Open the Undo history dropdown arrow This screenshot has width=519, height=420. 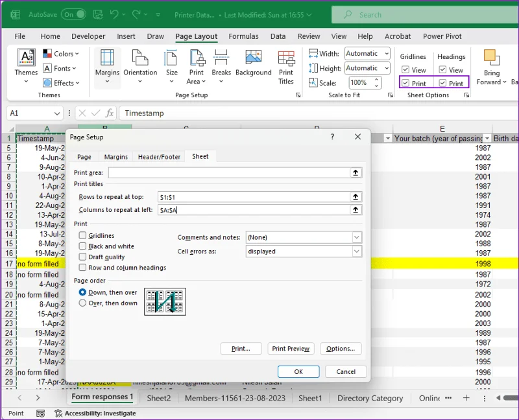point(124,14)
